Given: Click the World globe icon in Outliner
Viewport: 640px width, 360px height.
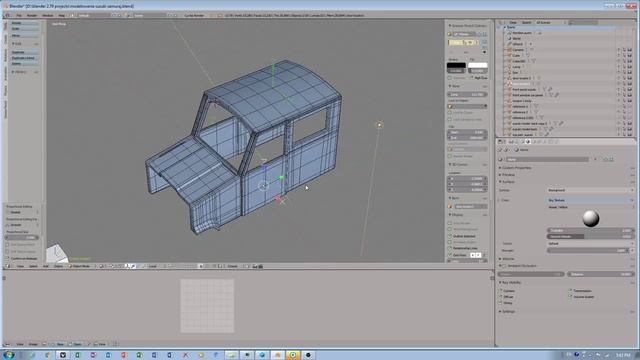Looking at the screenshot, I should point(509,38).
